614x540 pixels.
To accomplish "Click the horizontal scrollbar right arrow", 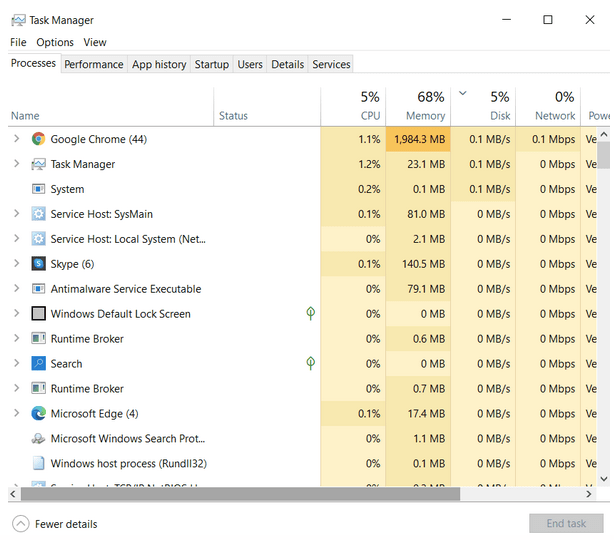I will [589, 494].
